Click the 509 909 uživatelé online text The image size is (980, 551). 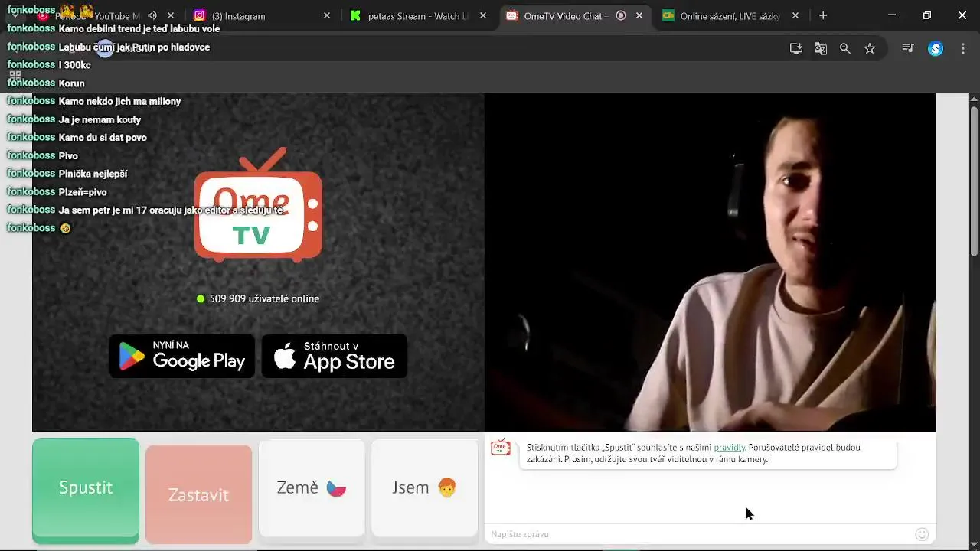pyautogui.click(x=264, y=298)
